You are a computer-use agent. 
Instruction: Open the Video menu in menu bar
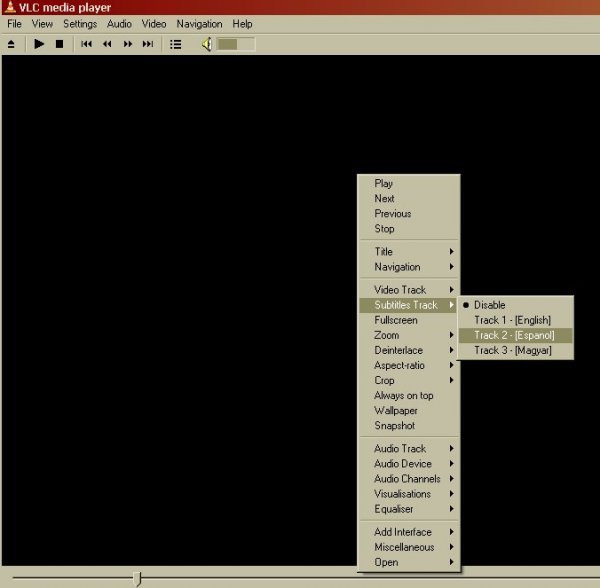tap(154, 24)
